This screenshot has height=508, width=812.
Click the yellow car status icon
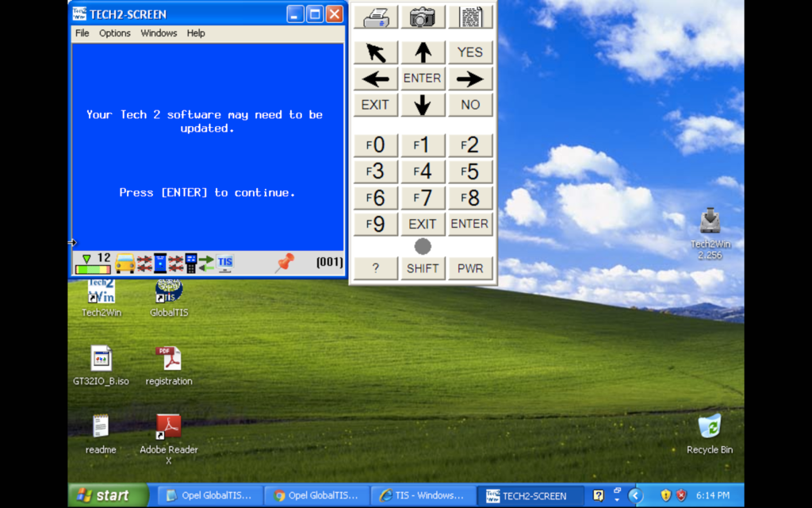click(x=125, y=263)
